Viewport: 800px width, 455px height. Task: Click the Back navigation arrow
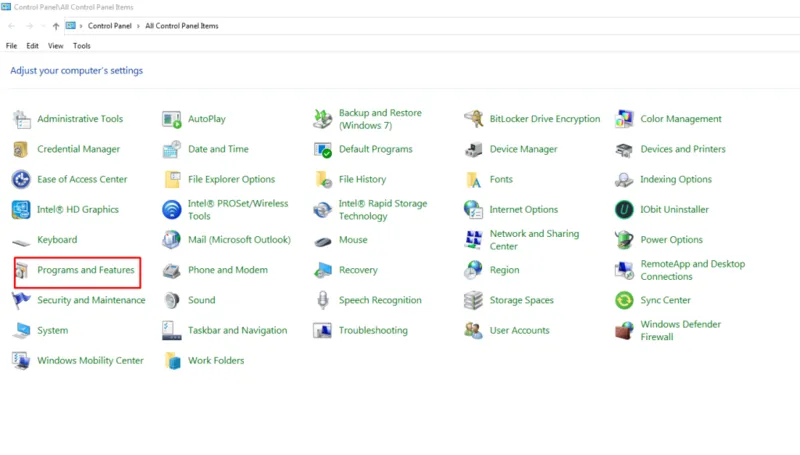[11, 26]
